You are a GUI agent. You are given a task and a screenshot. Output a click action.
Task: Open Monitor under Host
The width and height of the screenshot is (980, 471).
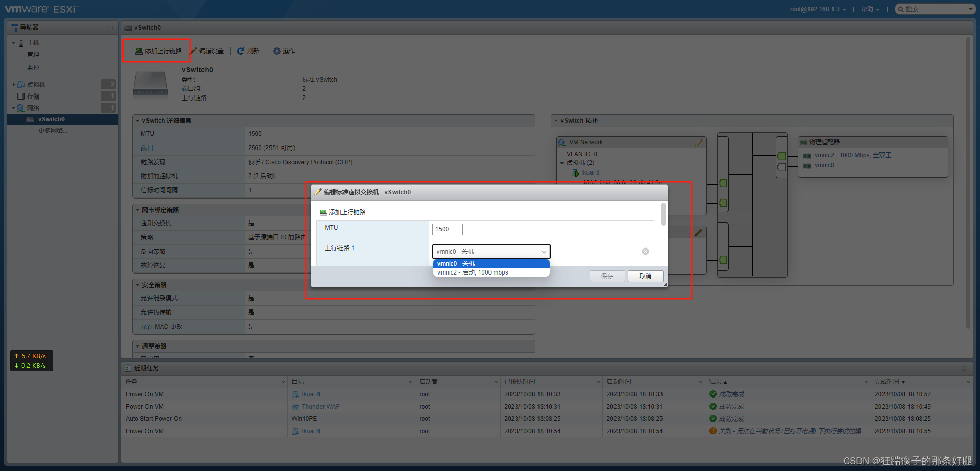[33, 68]
